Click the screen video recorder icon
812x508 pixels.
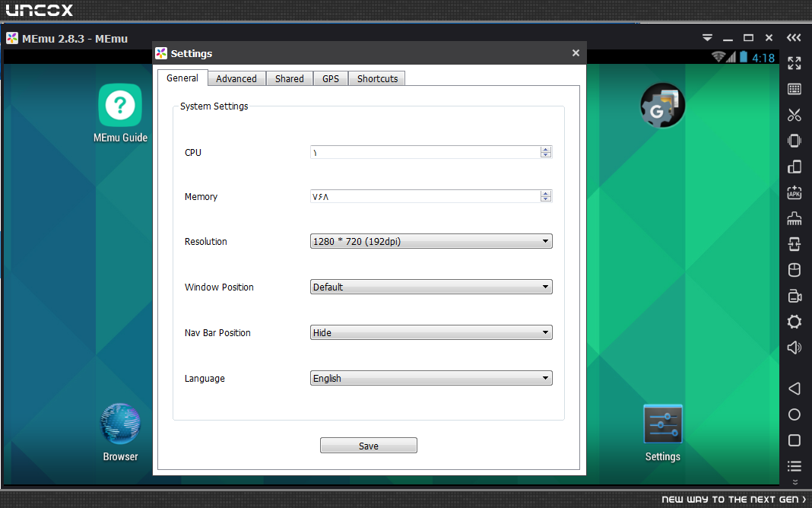coord(794,296)
